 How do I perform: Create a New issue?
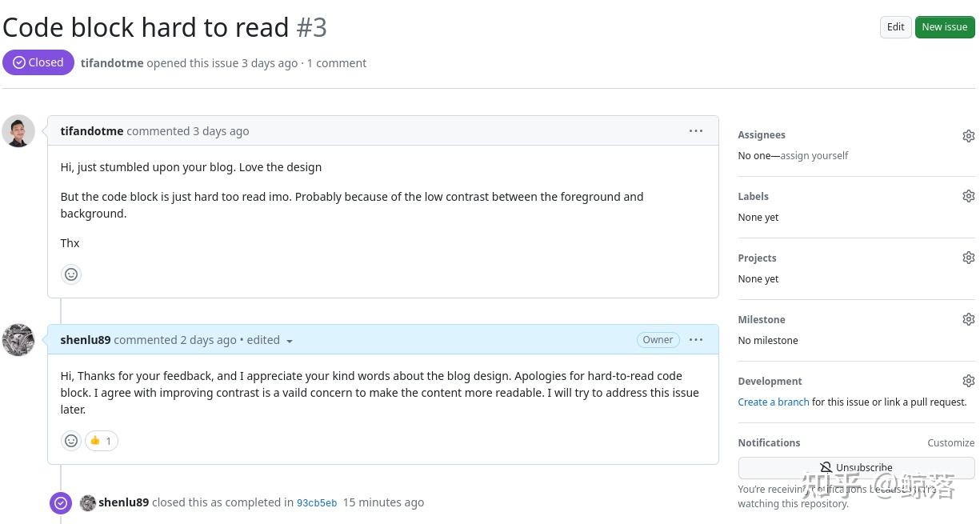pyautogui.click(x=944, y=26)
